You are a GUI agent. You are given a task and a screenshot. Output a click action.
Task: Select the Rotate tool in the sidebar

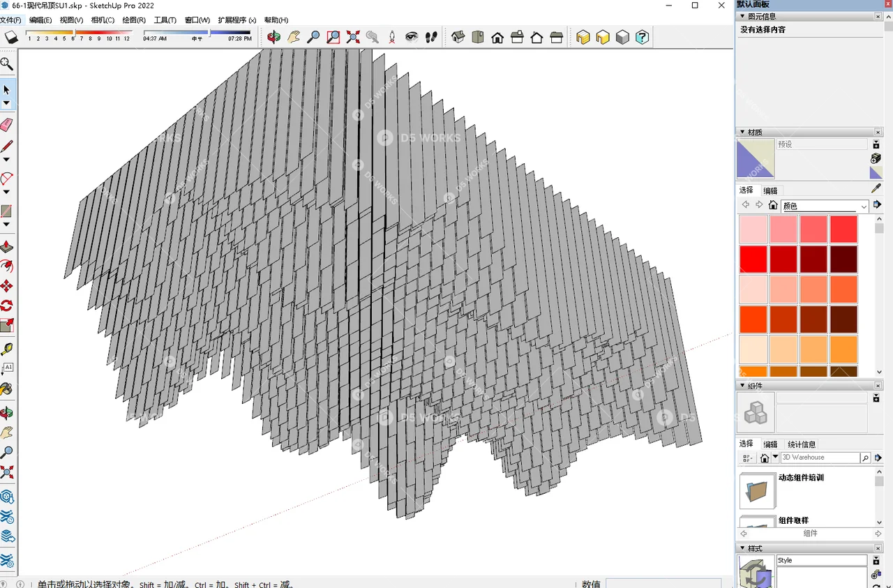7,306
